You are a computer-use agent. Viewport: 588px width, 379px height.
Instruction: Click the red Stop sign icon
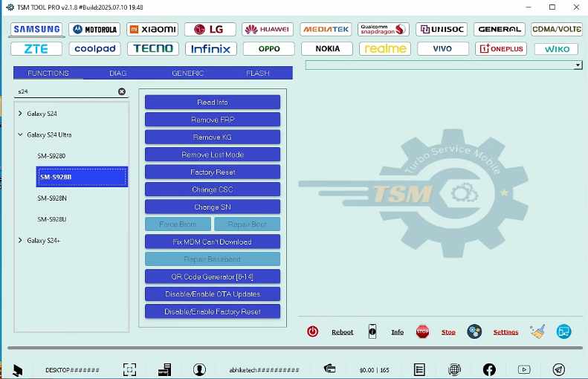422,331
